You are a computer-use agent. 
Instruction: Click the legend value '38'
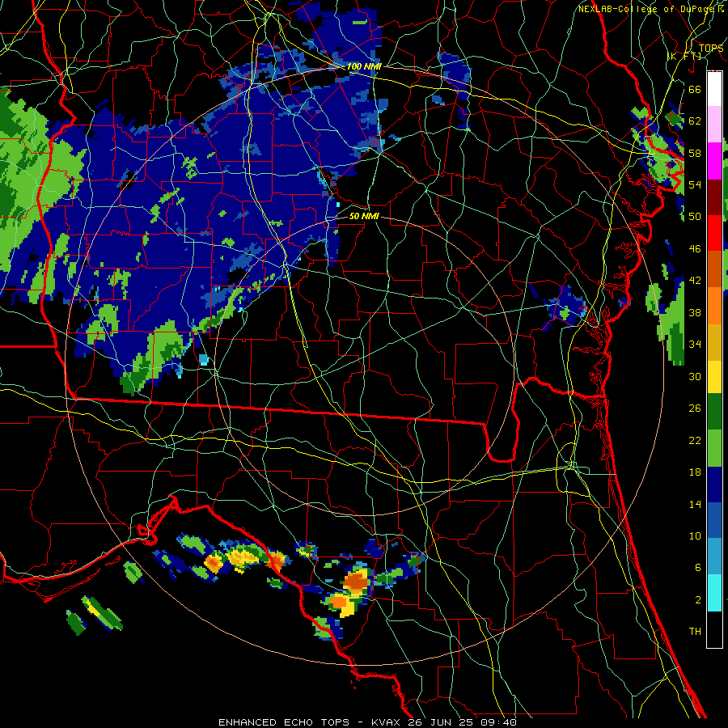tap(695, 312)
